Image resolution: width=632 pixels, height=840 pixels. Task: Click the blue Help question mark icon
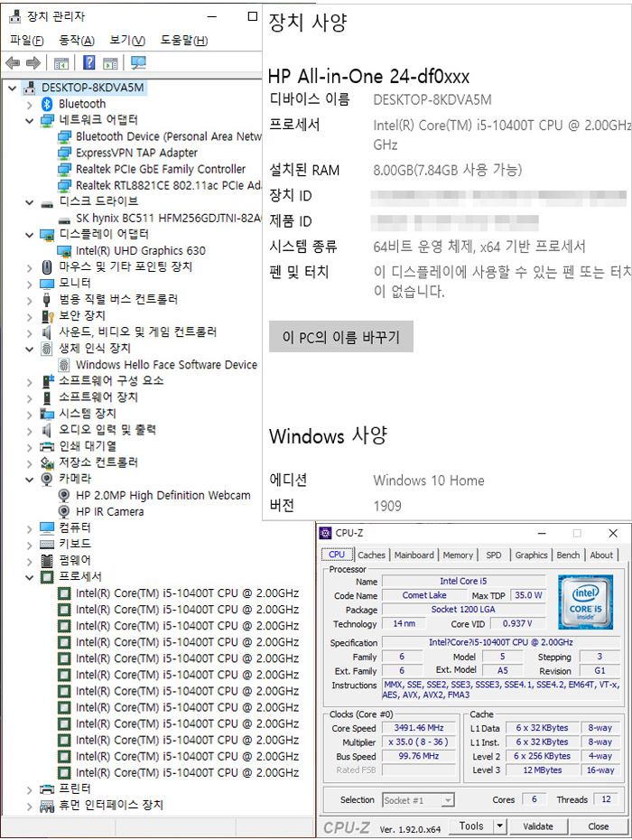88,63
